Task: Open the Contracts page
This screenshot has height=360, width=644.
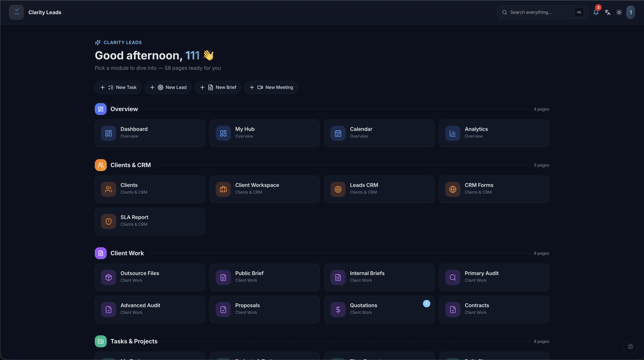Action: coord(494,310)
